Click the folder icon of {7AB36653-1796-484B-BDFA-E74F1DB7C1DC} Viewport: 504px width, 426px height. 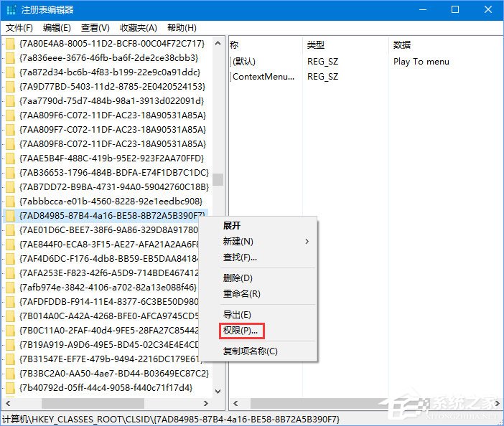pyautogui.click(x=10, y=173)
